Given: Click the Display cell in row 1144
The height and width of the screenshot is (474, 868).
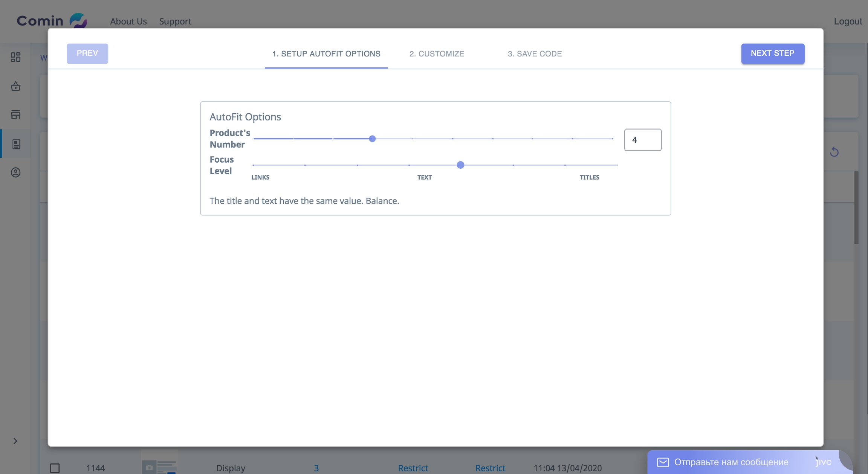Looking at the screenshot, I should (x=231, y=468).
